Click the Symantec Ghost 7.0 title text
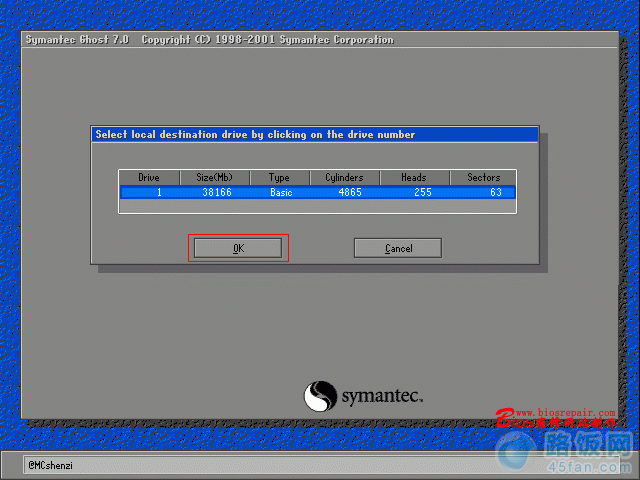This screenshot has height=480, width=640. tap(77, 40)
